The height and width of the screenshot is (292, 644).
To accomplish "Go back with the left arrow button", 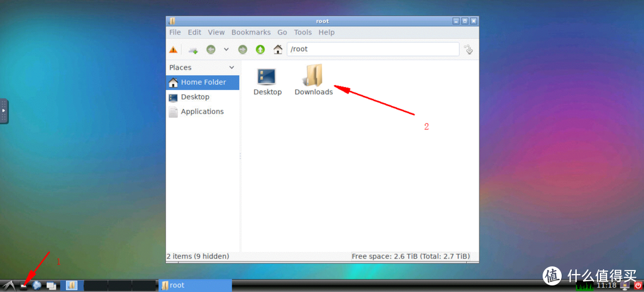I will tap(211, 49).
